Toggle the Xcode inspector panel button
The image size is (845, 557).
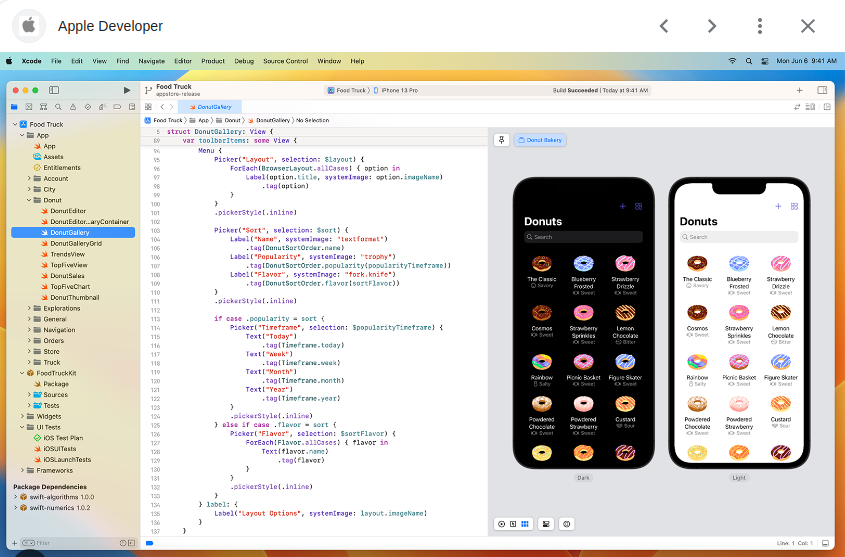point(822,90)
